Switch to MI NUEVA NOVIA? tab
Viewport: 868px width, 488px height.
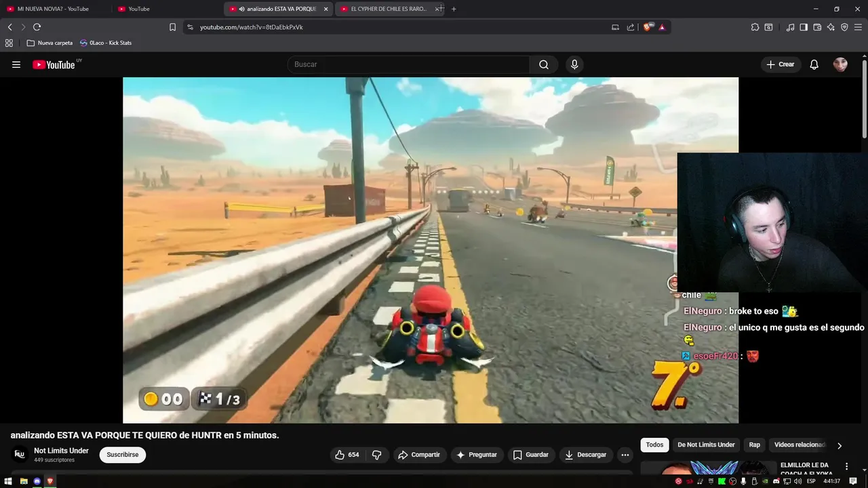54,9
